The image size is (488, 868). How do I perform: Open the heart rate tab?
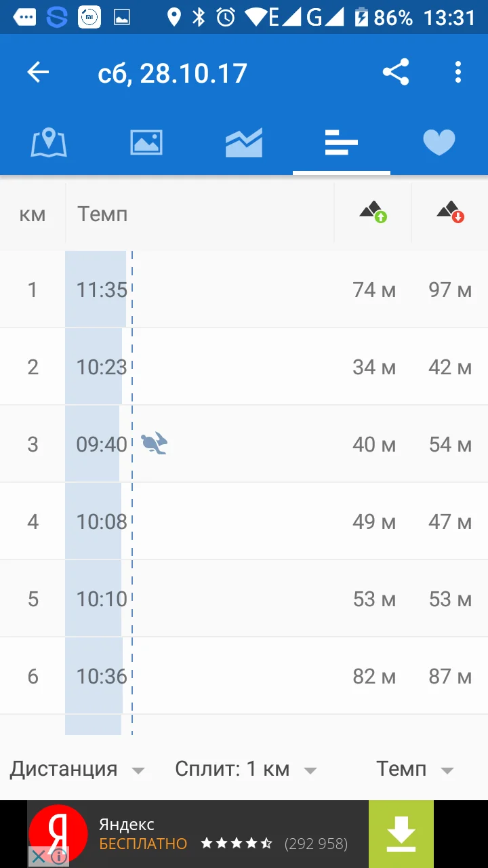439,143
